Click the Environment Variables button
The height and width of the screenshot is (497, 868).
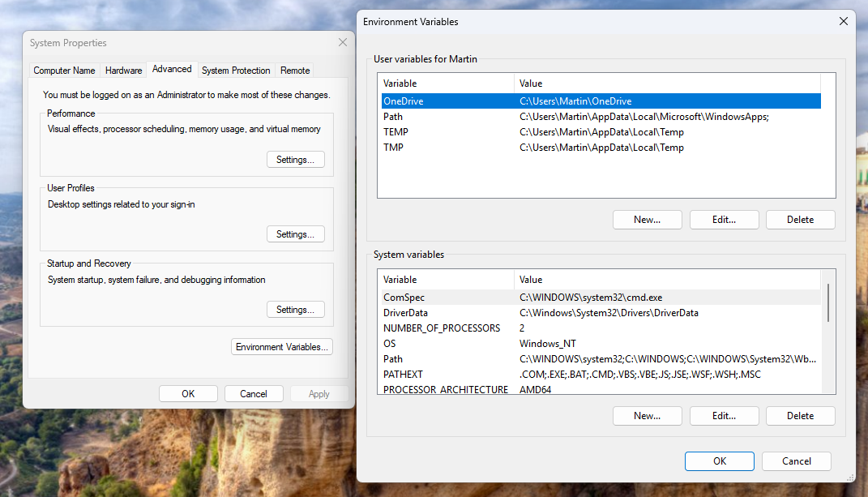pyautogui.click(x=282, y=347)
